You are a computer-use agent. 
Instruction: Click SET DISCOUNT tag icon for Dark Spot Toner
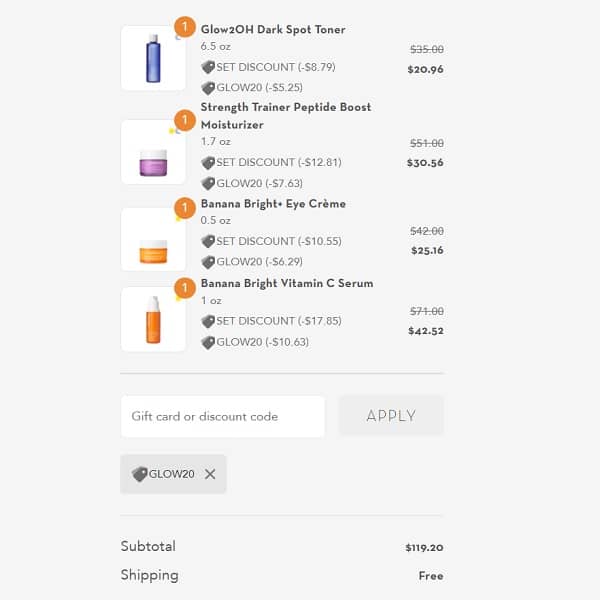[208, 67]
